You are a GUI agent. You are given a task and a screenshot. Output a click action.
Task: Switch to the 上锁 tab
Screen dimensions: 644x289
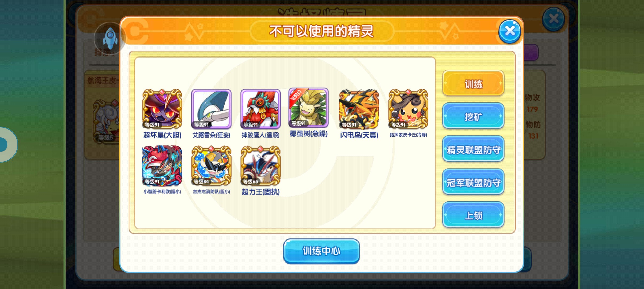473,215
